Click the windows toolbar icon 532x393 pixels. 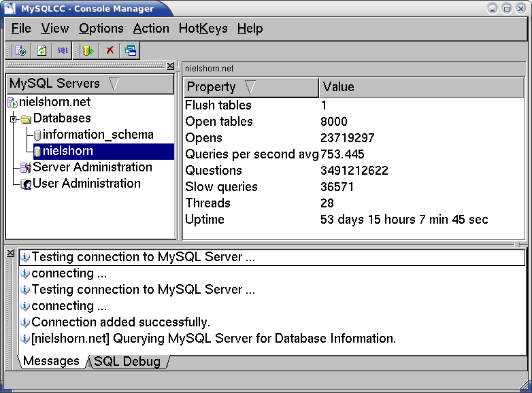[x=131, y=51]
